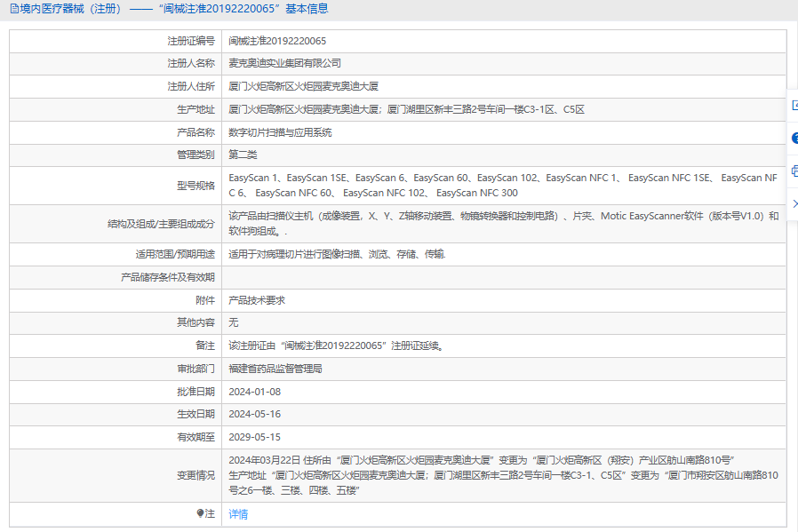Open the 详情 link in the 注 row
This screenshot has height=532, width=798.
point(238,514)
